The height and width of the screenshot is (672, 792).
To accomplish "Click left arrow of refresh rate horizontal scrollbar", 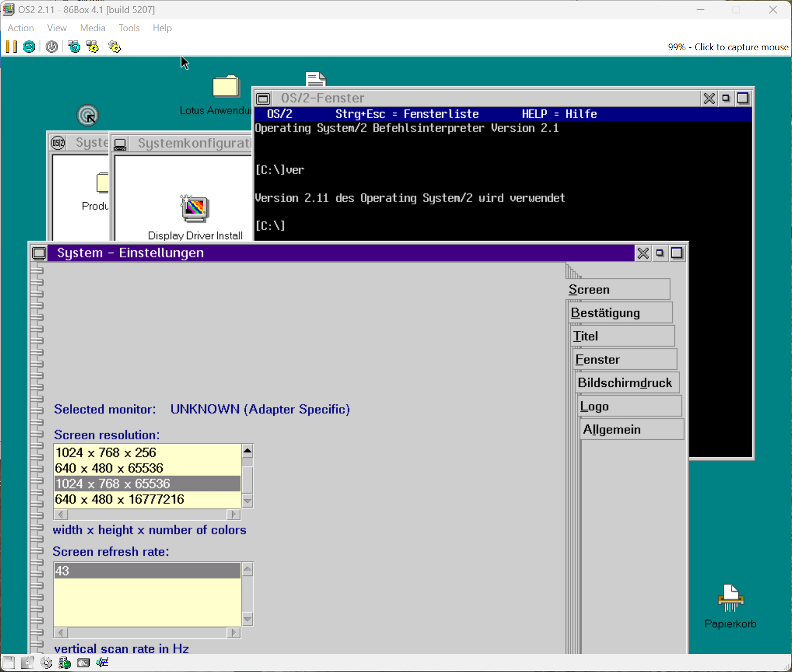I will [61, 633].
